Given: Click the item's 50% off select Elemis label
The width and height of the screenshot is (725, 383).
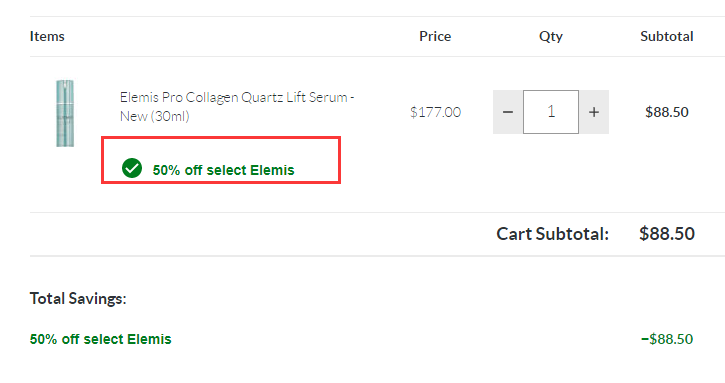Looking at the screenshot, I should point(223,170).
